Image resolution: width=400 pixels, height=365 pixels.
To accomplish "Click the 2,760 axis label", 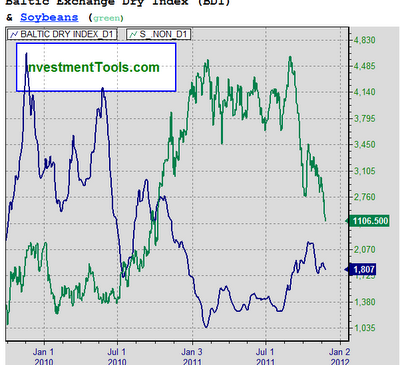I will (365, 197).
